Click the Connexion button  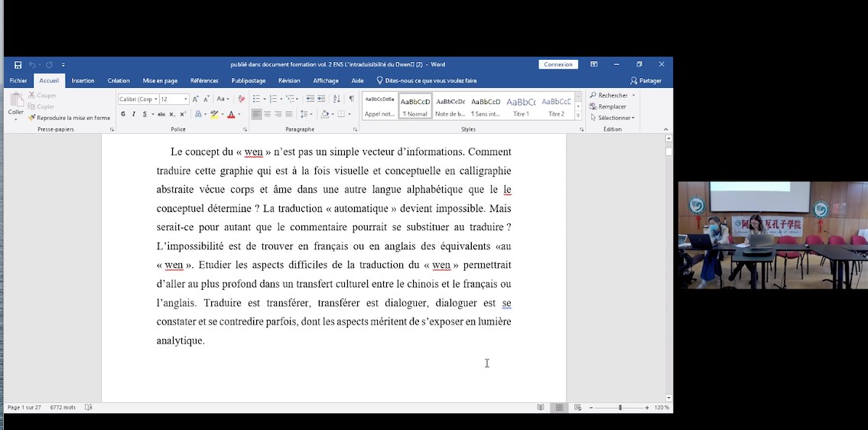pos(558,65)
